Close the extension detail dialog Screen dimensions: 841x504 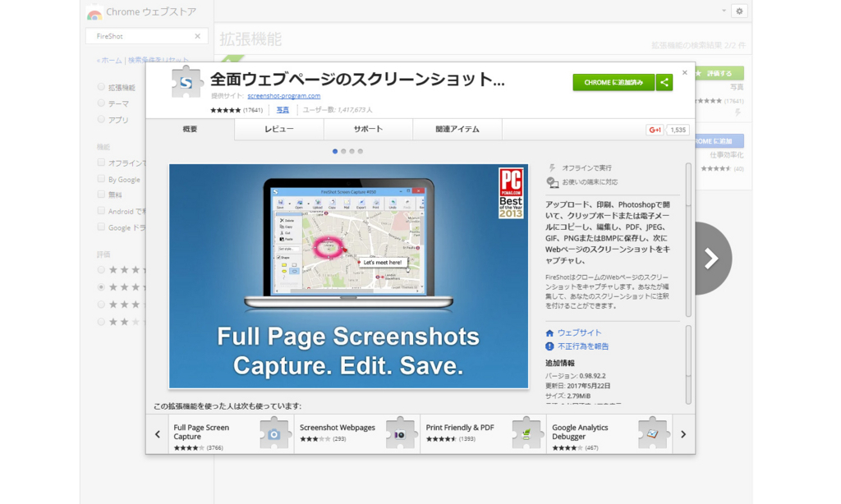684,72
